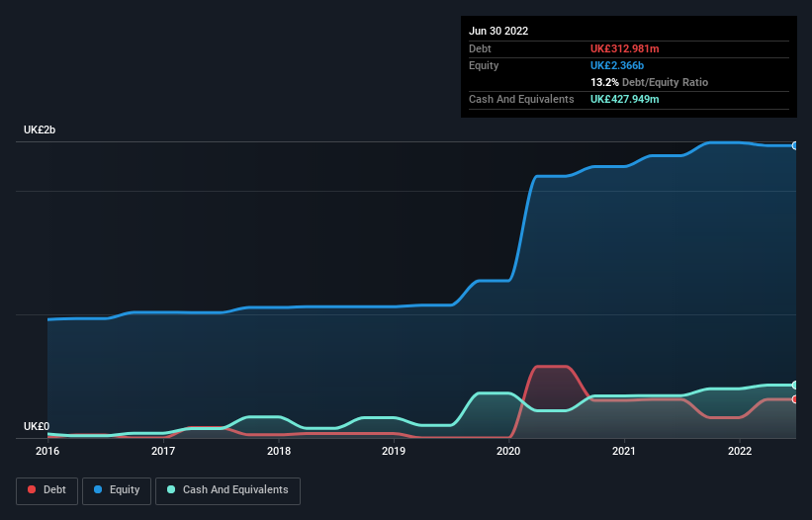Click the teal Cash And Equivalents legend dot
The width and height of the screenshot is (812, 520).
click(171, 489)
